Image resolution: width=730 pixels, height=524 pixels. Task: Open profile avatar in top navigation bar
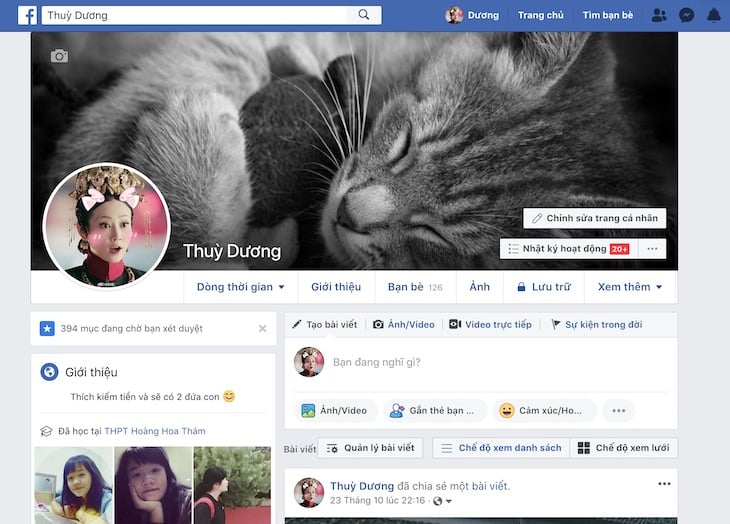(454, 15)
